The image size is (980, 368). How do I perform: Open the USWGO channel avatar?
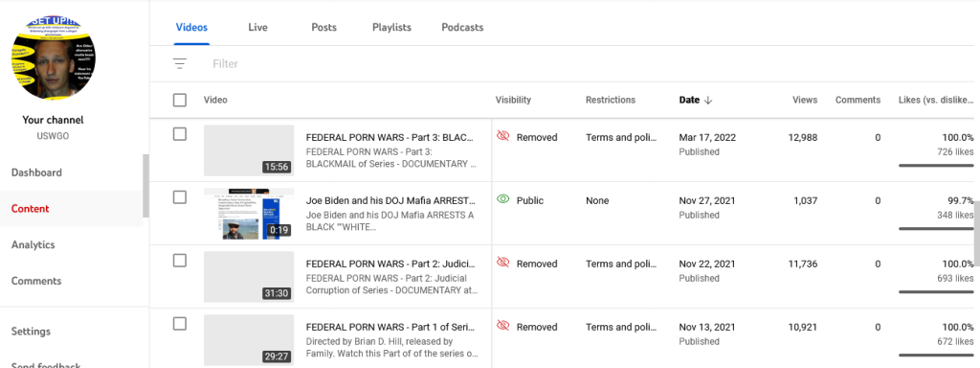pos(54,57)
